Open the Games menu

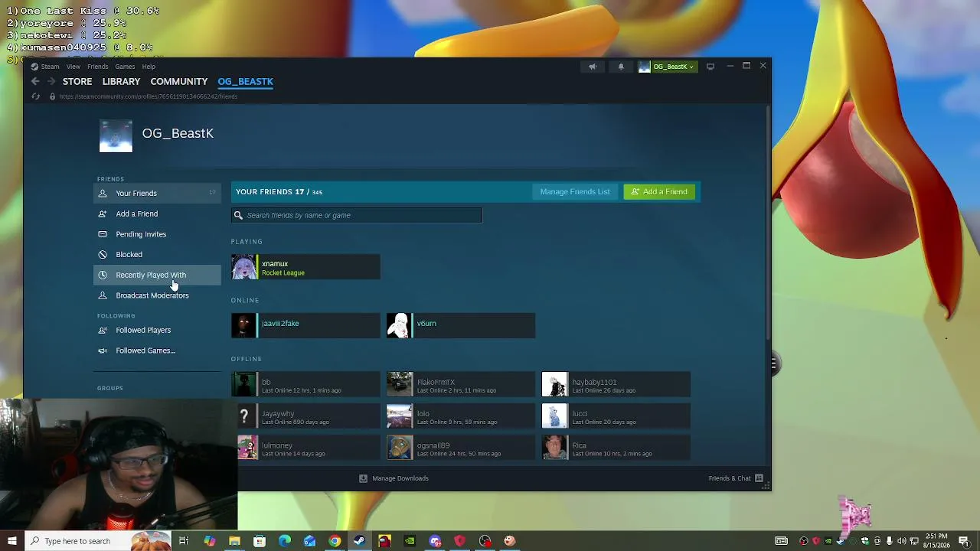pyautogui.click(x=125, y=67)
